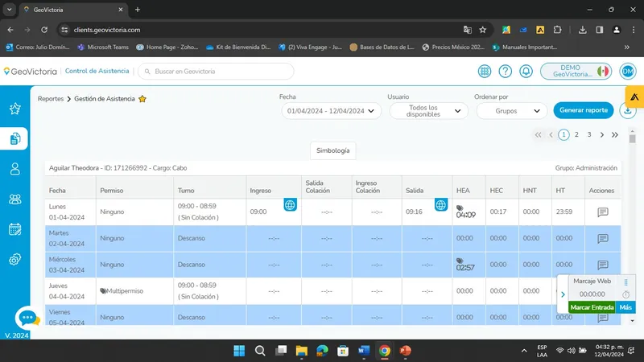The height and width of the screenshot is (362, 644).
Task: Open the Reports documents sidebar icon
Action: point(14,138)
